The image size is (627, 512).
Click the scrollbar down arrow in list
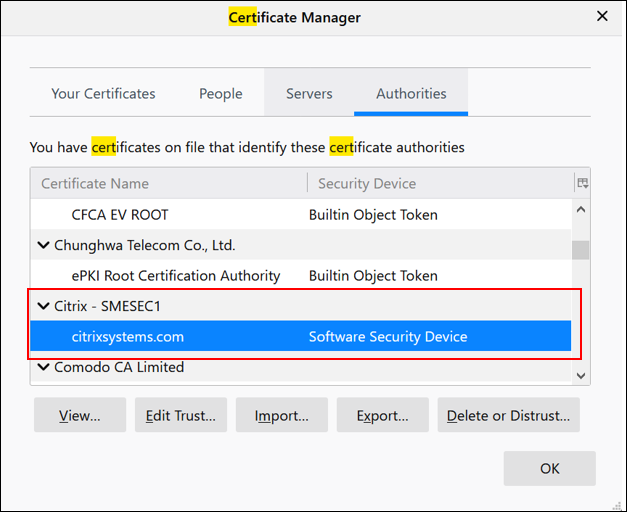point(581,375)
